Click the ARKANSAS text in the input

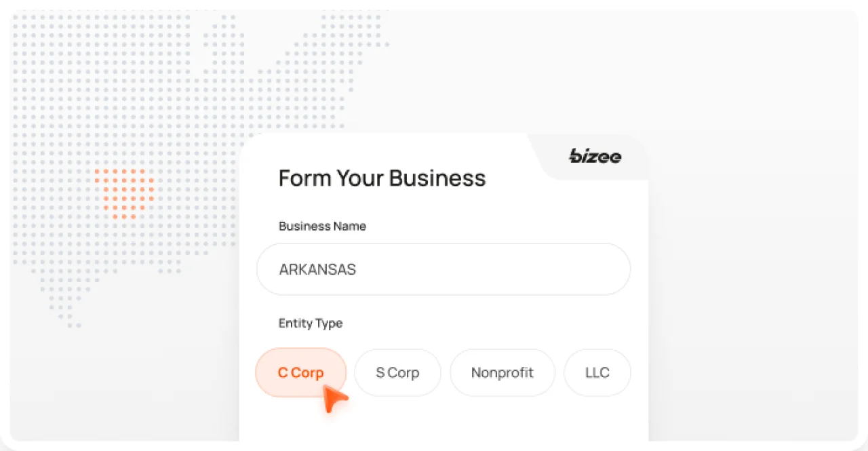[317, 269]
